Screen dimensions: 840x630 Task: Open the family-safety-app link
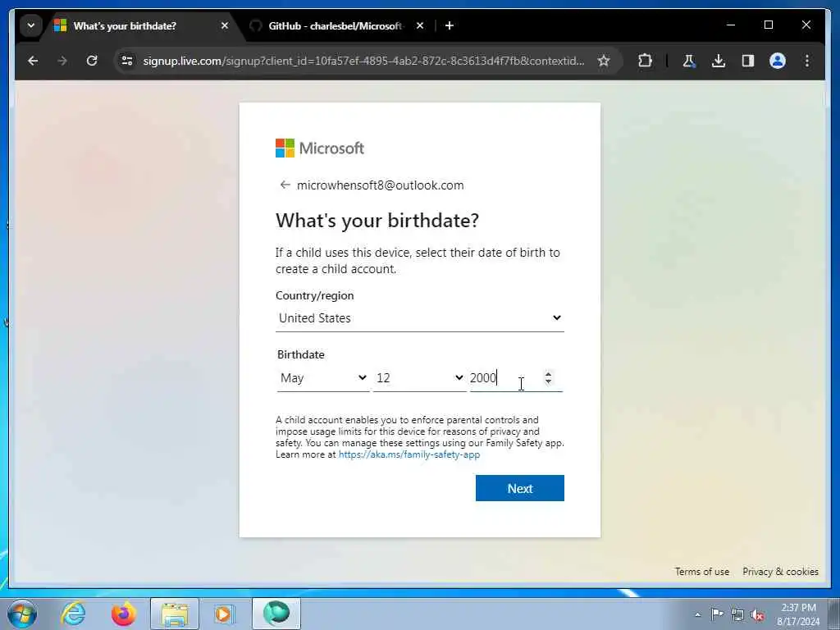[x=409, y=454]
